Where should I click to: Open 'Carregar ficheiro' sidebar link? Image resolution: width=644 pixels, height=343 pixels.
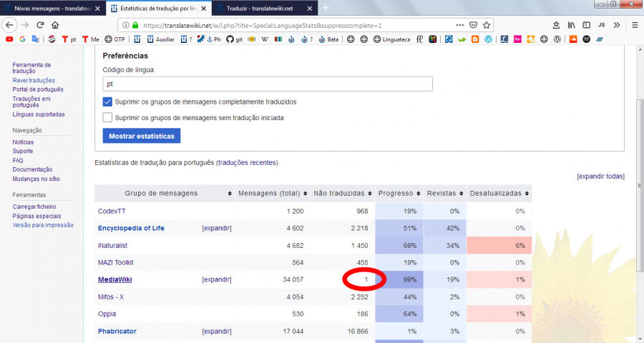click(34, 207)
